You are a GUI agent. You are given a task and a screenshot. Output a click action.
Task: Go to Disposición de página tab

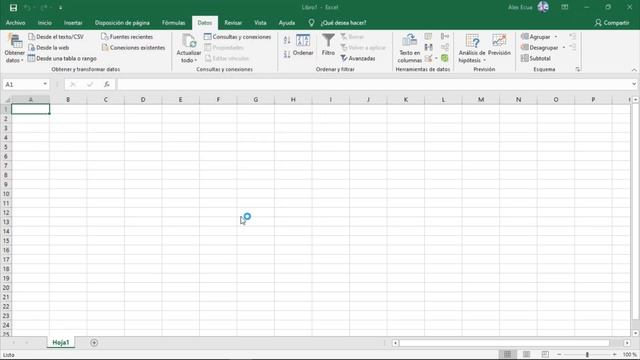(122, 23)
